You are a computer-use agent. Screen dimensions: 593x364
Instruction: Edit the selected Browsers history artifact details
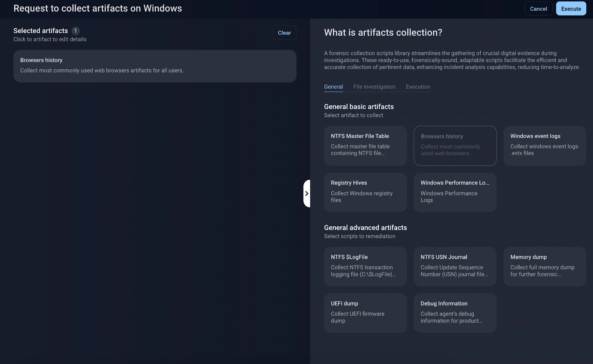tap(155, 66)
